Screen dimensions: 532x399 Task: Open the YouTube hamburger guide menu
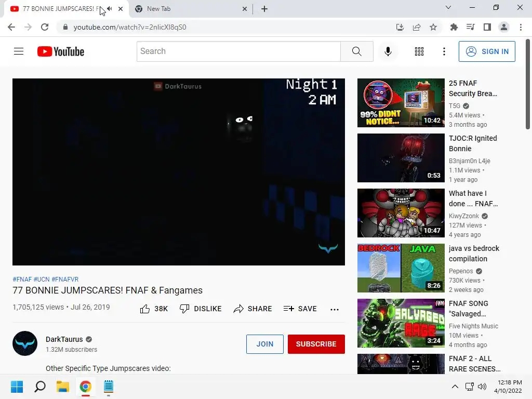click(19, 51)
